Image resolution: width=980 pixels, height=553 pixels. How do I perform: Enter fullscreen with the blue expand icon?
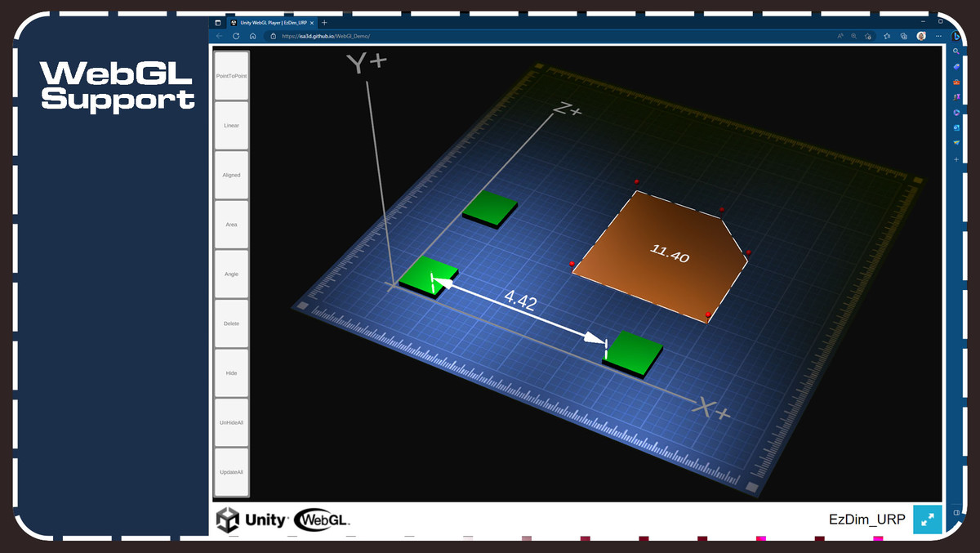pyautogui.click(x=927, y=519)
